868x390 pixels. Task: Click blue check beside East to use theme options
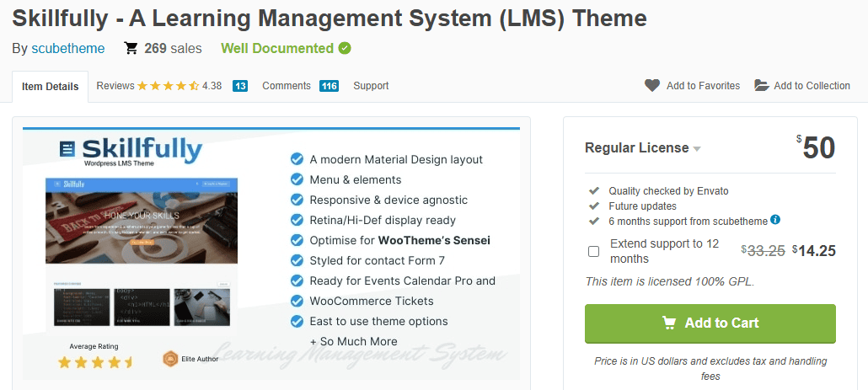coord(297,321)
